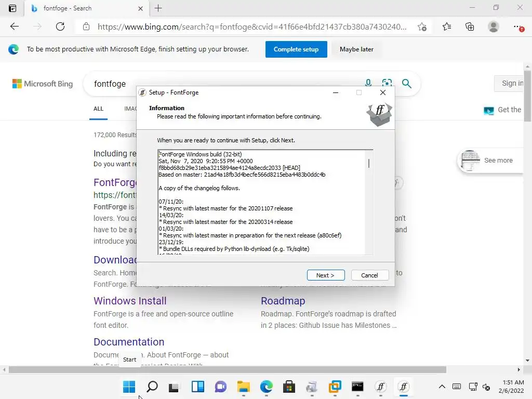Open the Documentation search result link
The height and width of the screenshot is (399, 532).
point(129,342)
